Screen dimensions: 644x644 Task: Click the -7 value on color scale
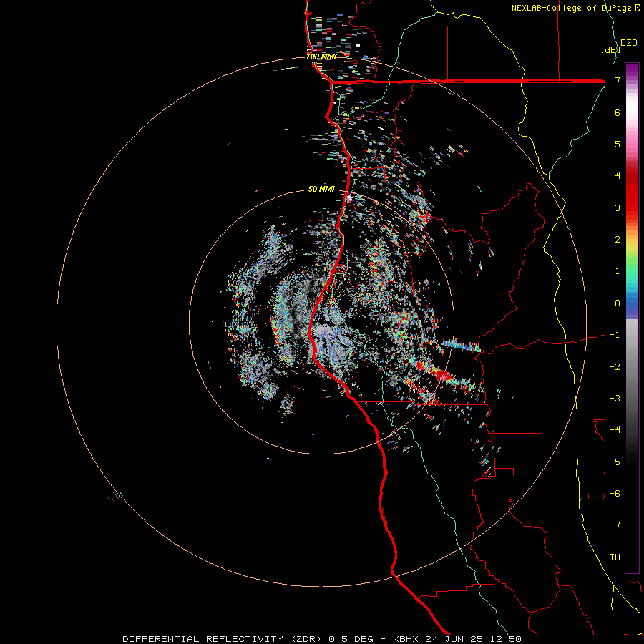615,525
